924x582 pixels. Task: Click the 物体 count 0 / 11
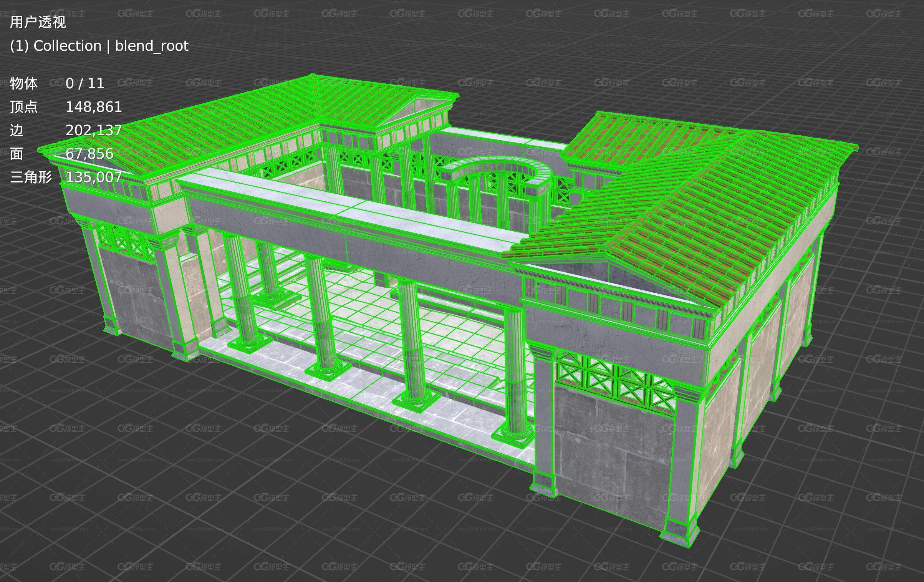(85, 83)
